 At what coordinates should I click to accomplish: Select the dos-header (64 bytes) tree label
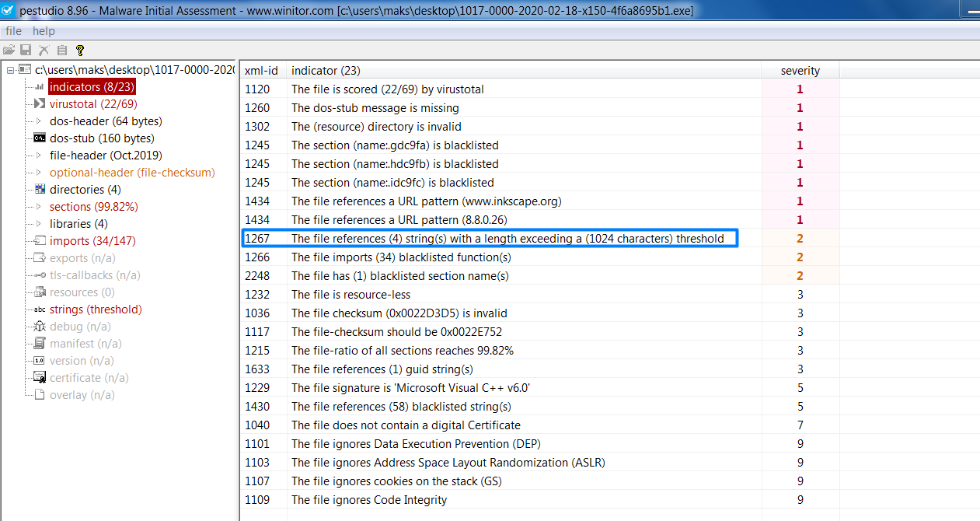[106, 121]
